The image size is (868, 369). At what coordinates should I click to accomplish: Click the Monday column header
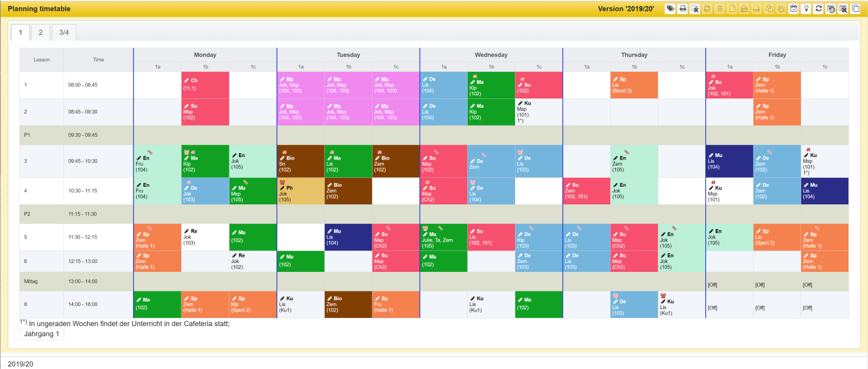[x=205, y=55]
